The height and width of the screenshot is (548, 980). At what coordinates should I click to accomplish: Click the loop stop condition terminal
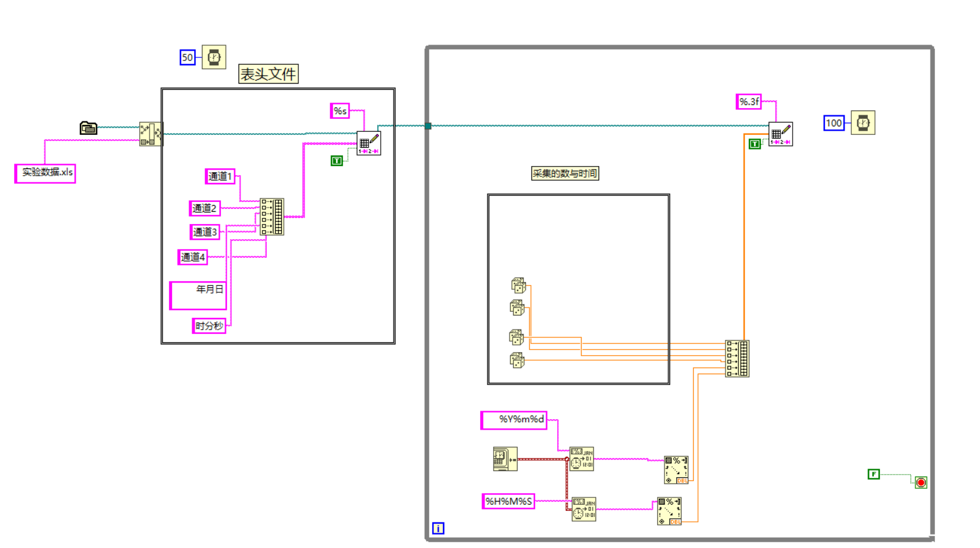pos(921,483)
